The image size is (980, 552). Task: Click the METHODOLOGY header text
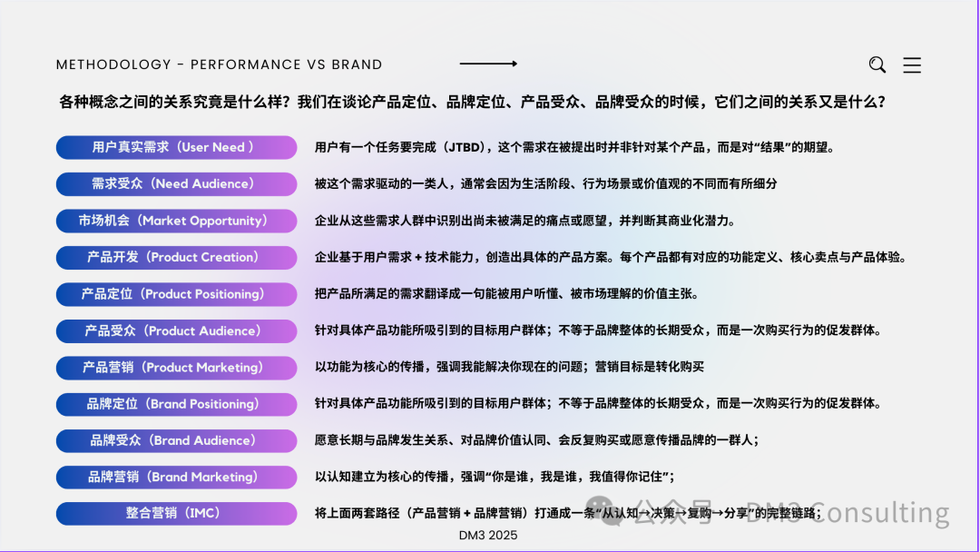(220, 64)
